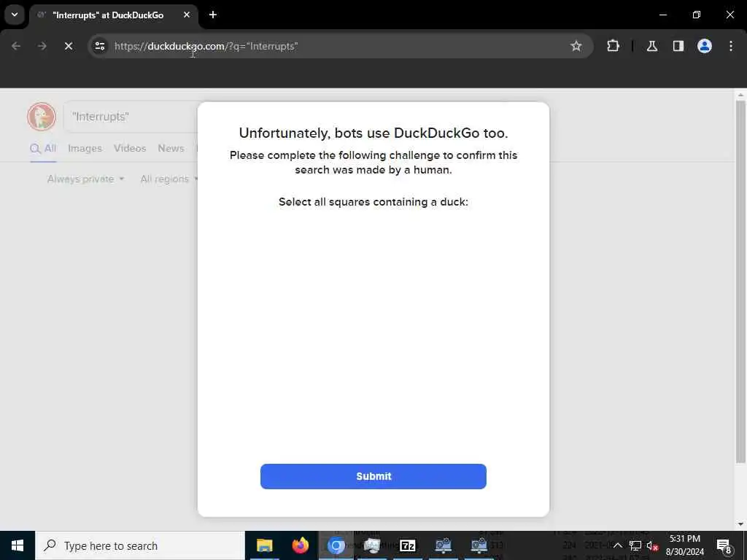
Task: Open the Always private dropdown
Action: point(86,179)
